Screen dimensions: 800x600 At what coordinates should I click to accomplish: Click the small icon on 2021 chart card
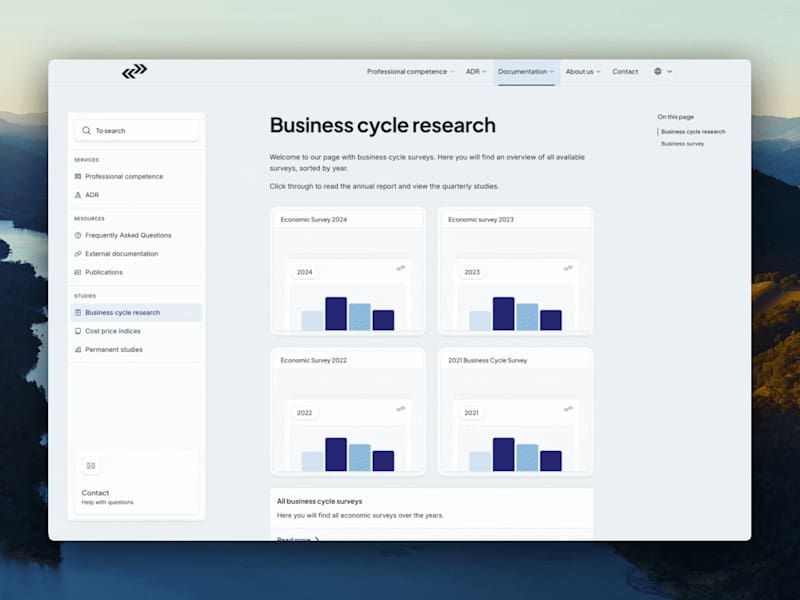(568, 409)
